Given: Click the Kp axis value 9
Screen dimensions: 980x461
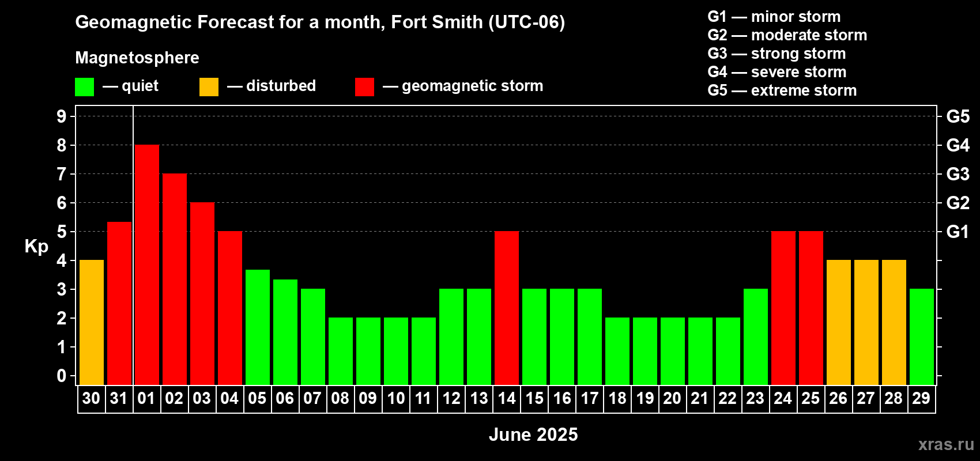Looking at the screenshot, I should (x=62, y=116).
